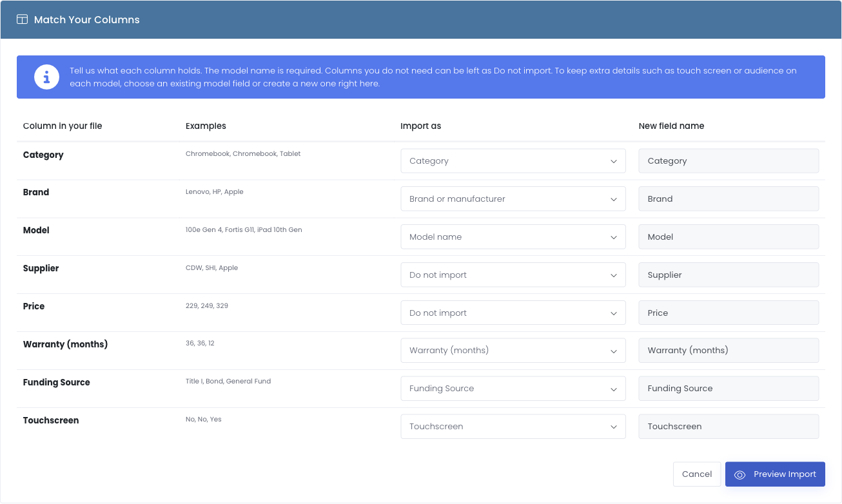Image resolution: width=842 pixels, height=504 pixels.
Task: Click the Supplier new field name input
Action: pyautogui.click(x=729, y=275)
